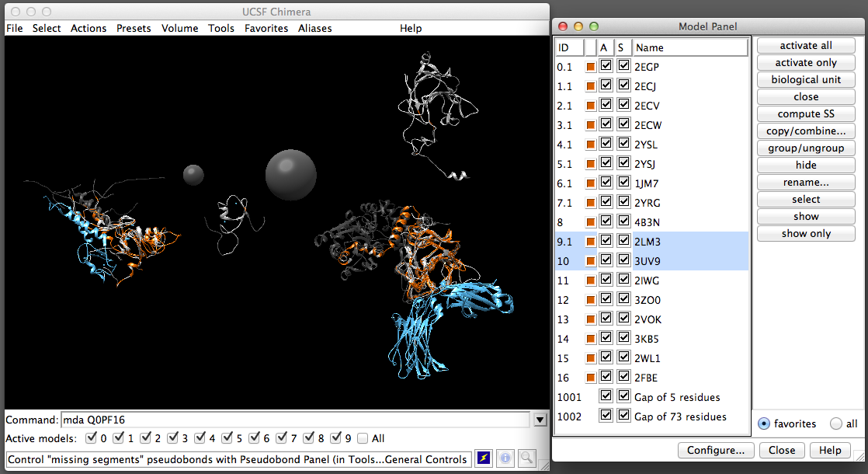Image resolution: width=868 pixels, height=474 pixels.
Task: Select the 'all' radio button
Action: (x=835, y=423)
